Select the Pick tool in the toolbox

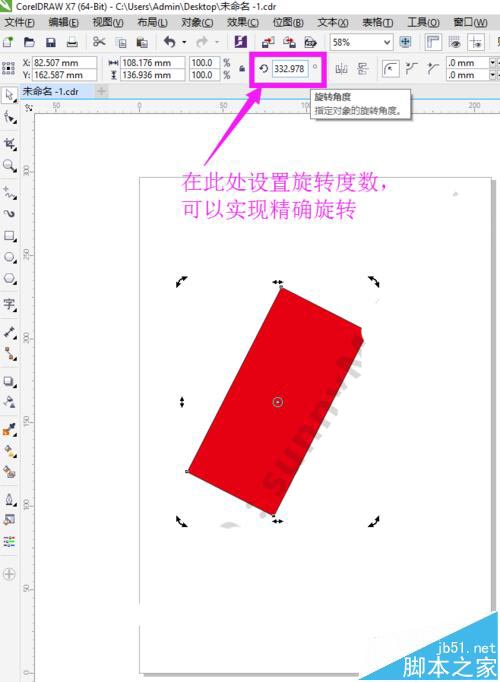tap(9, 95)
